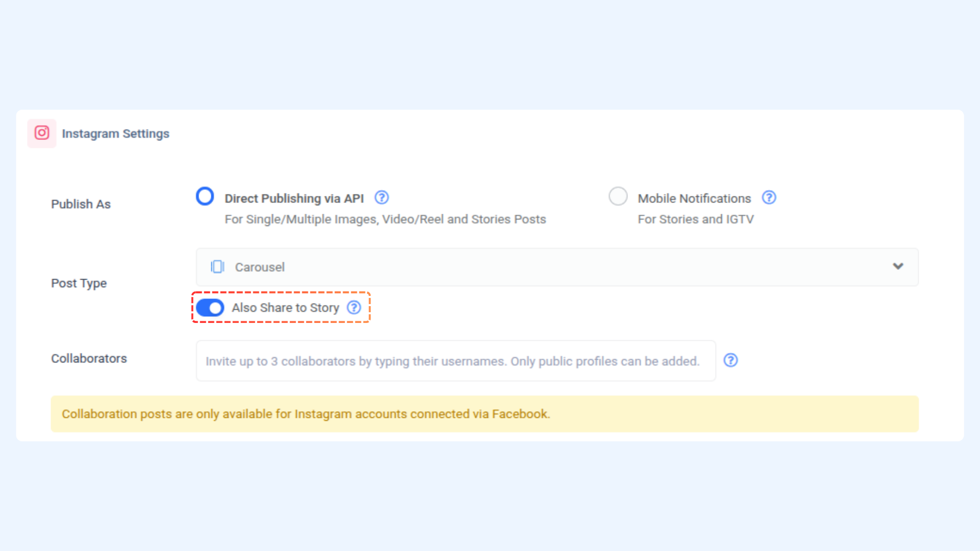Click the Post Type dropdown chevron arrow
The image size is (980, 551).
898,266
